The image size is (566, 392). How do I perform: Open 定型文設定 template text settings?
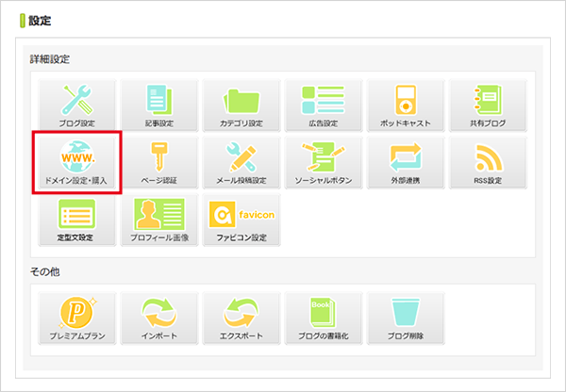[75, 220]
